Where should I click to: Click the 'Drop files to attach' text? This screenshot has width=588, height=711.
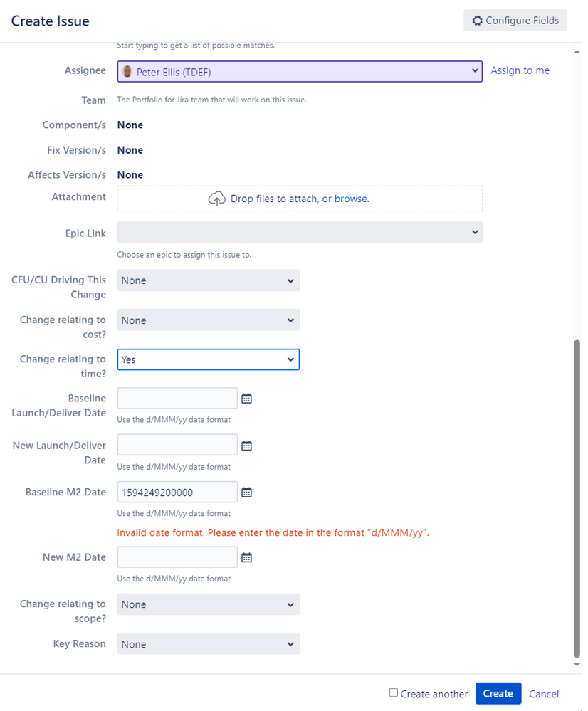point(281,199)
